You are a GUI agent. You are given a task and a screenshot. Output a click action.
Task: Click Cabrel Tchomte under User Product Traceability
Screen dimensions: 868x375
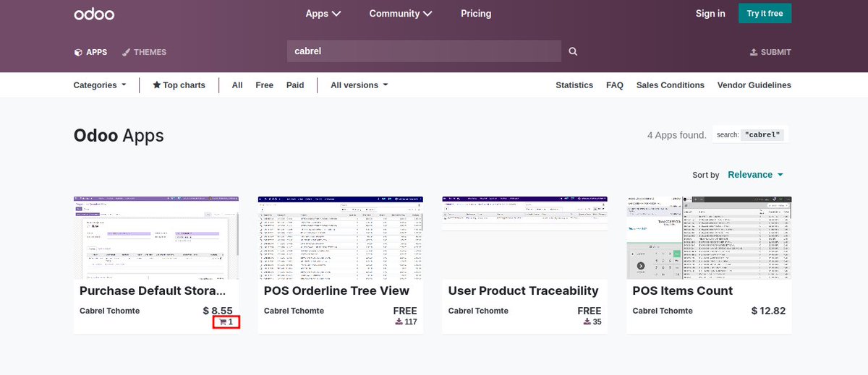click(x=478, y=311)
